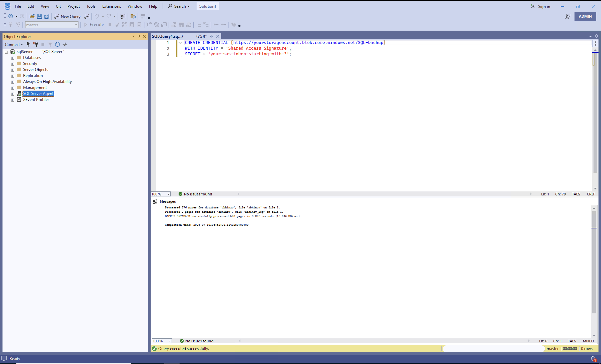Toggle the Object Explorer auto-hide pin
Image resolution: width=601 pixels, height=364 pixels.
[139, 36]
